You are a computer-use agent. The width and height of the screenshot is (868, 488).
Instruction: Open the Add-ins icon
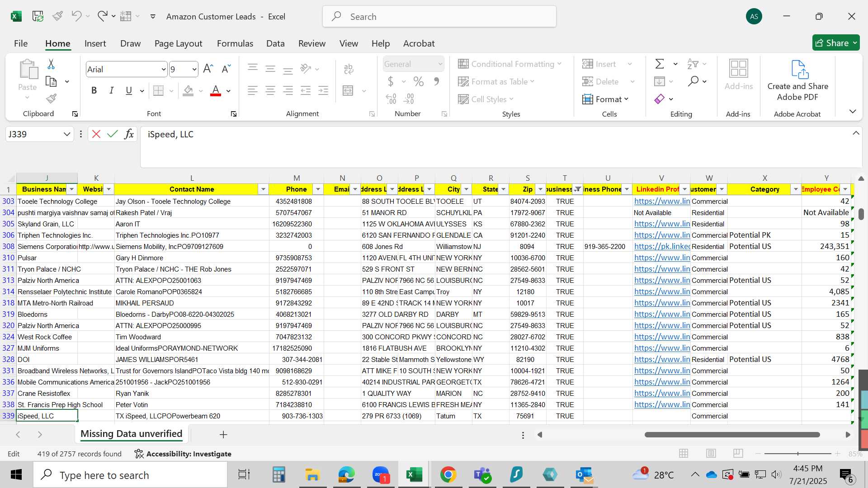(739, 75)
